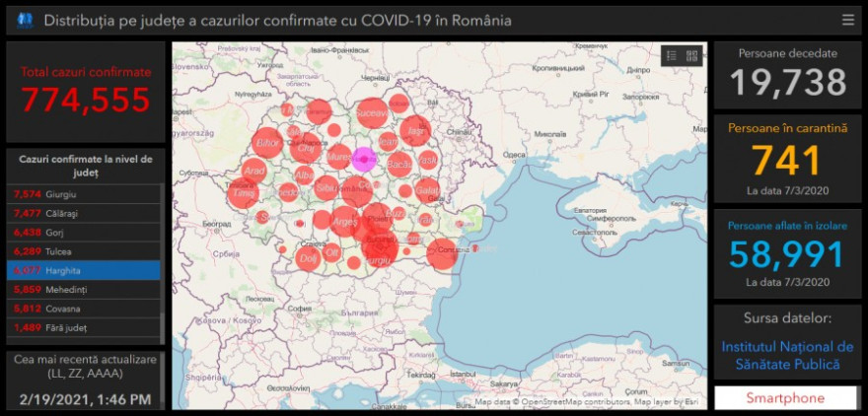Click the Bihor county red bubble
Viewport: 868px width, 416px height.
(x=267, y=143)
